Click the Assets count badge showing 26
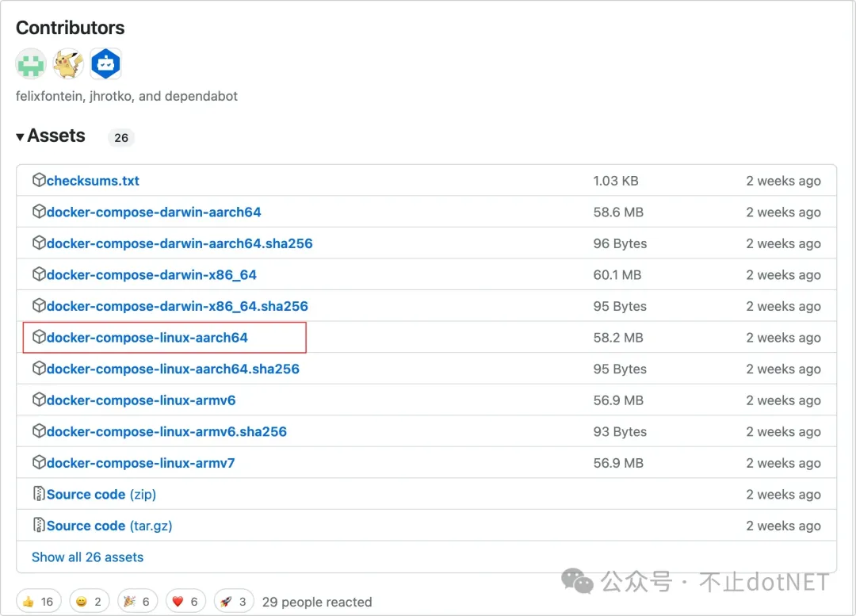This screenshot has width=856, height=616. click(120, 138)
